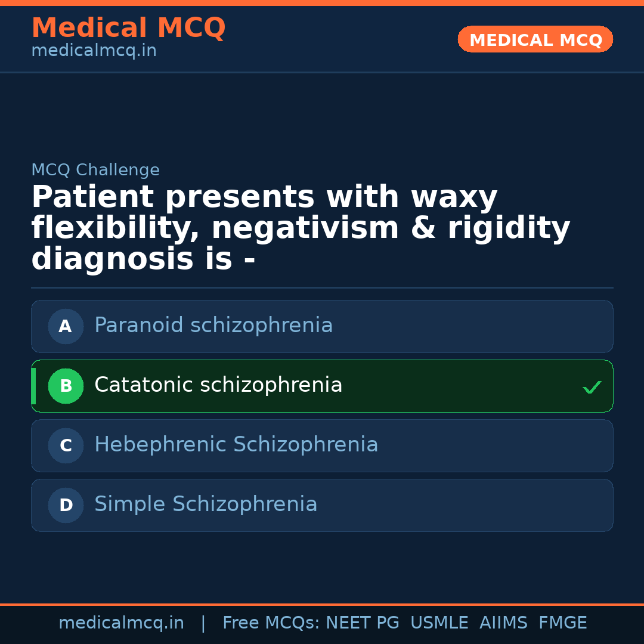Click the green letter B circle badge
Viewport: 644px width, 644px height.
(66, 386)
